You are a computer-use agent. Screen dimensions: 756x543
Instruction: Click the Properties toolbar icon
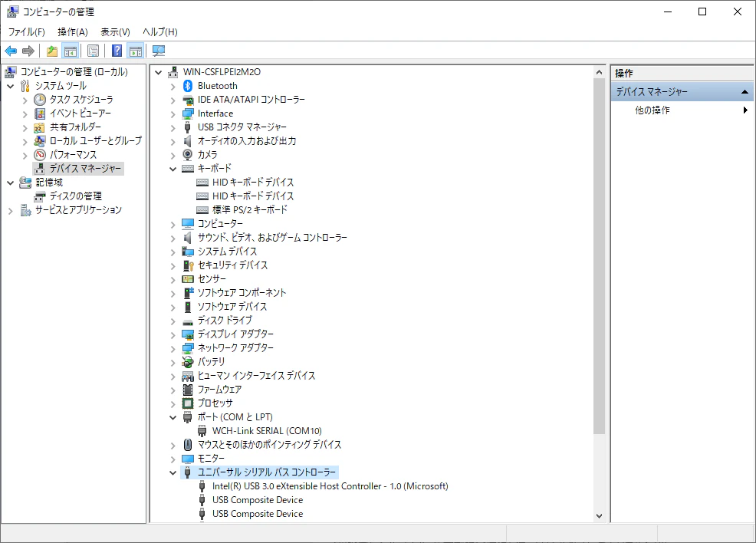pos(93,51)
